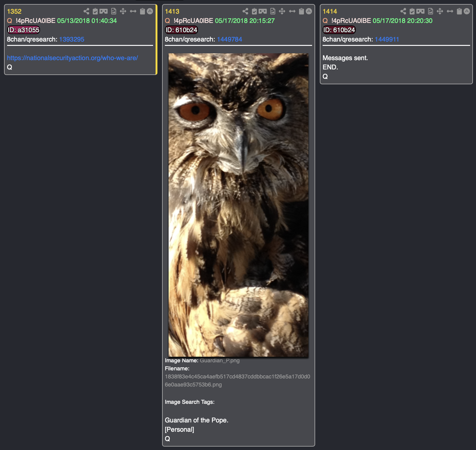Click ID badge a31055
476x450 pixels.
(24, 30)
